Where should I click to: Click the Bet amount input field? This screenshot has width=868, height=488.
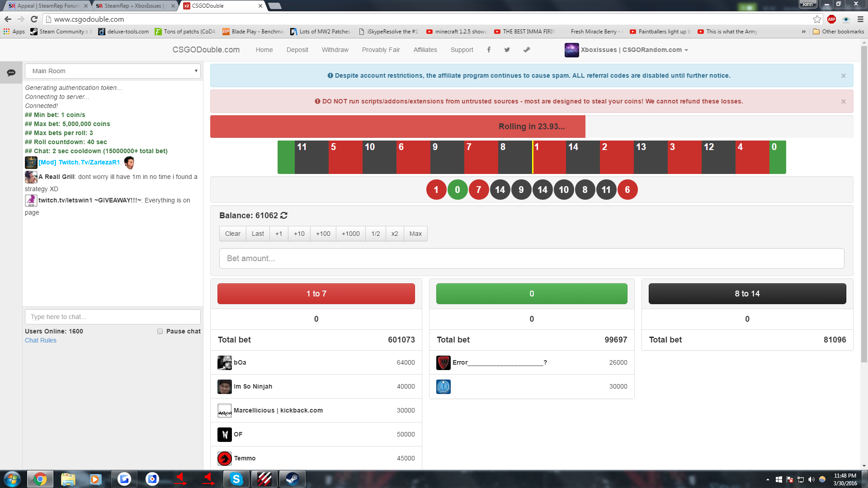531,258
